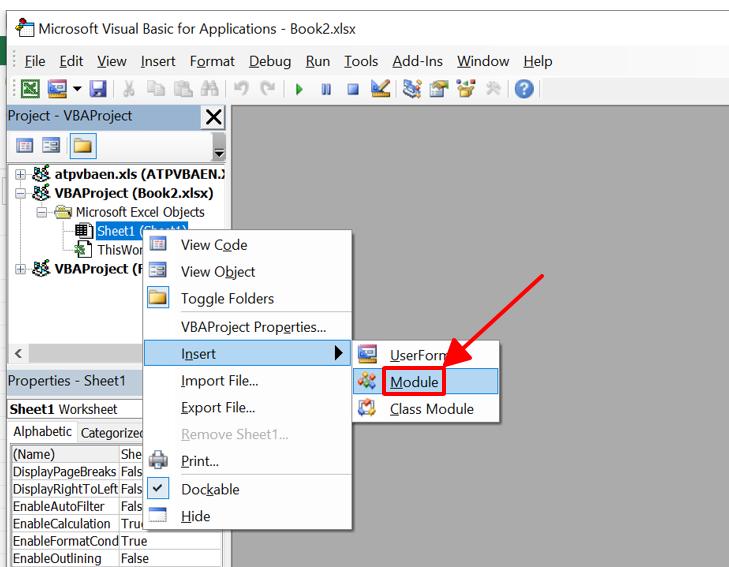
Task: Click the Insert submenu entry in context menu
Action: (247, 353)
